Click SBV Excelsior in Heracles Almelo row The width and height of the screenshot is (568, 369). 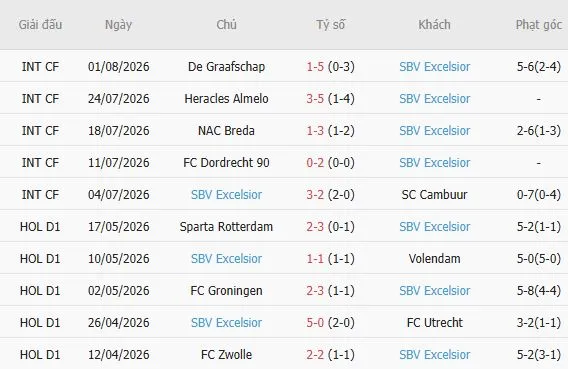tap(434, 98)
